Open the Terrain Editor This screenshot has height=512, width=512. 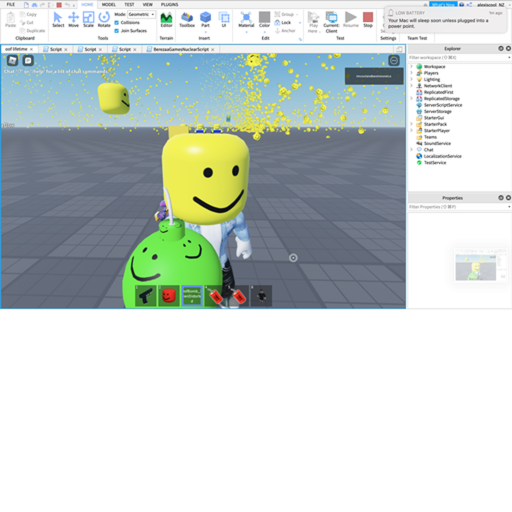(166, 20)
